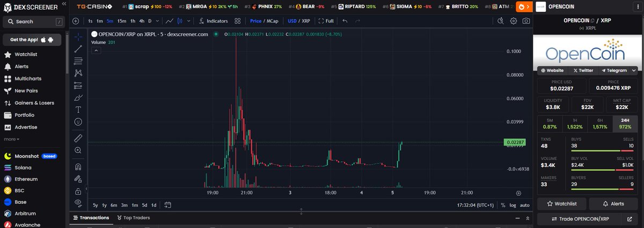Open the Indicators dialog
The image size is (644, 228).
[x=213, y=21]
